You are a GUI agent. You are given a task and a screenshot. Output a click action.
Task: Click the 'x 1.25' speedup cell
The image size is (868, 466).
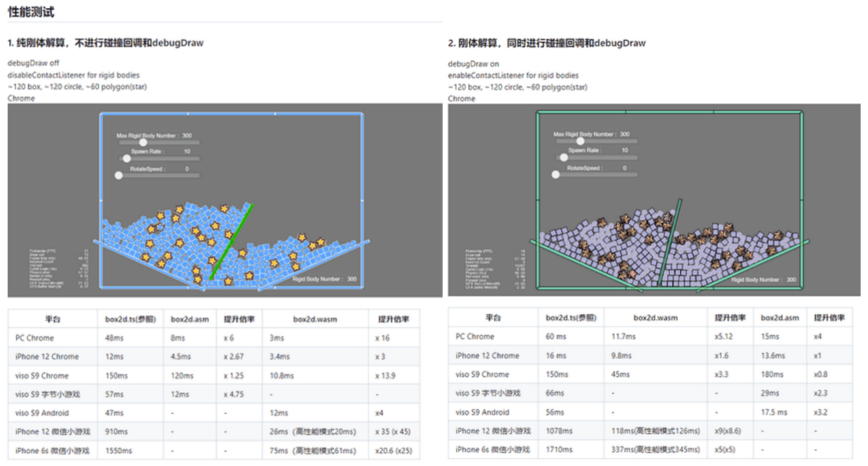[240, 375]
